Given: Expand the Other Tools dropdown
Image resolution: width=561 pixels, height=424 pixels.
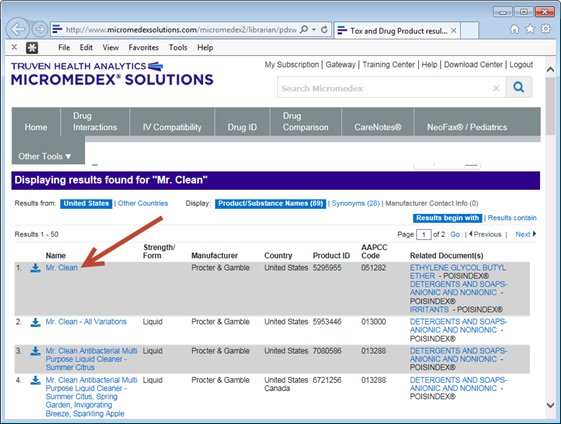Looking at the screenshot, I should click(45, 156).
